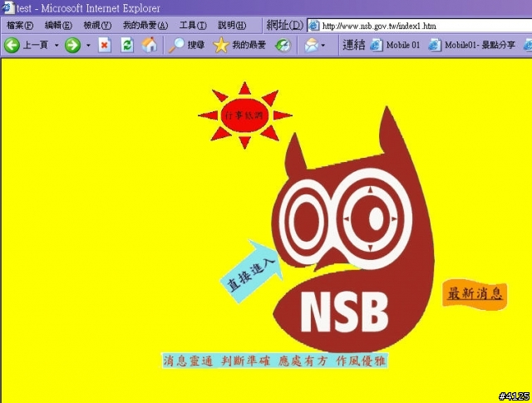Screen dimensions: 532x403
Task: Open the 編輯(E) menu
Action: click(x=58, y=26)
